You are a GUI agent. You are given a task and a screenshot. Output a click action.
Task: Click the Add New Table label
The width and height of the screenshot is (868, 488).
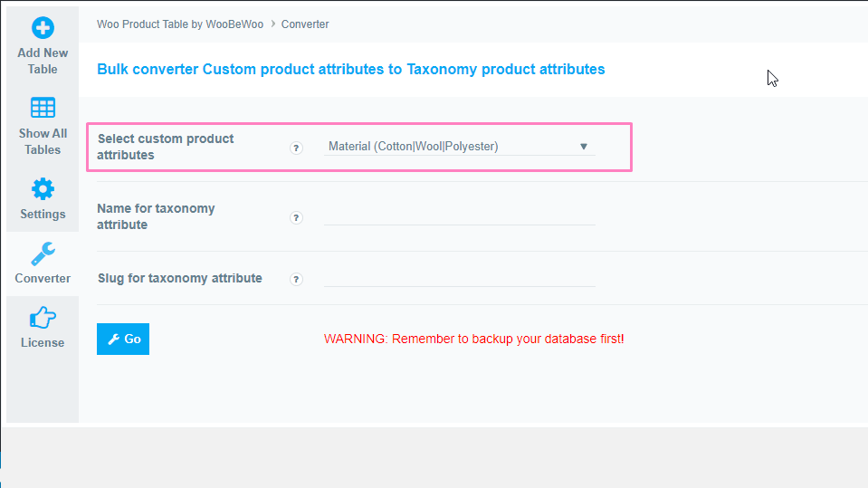coord(43,61)
